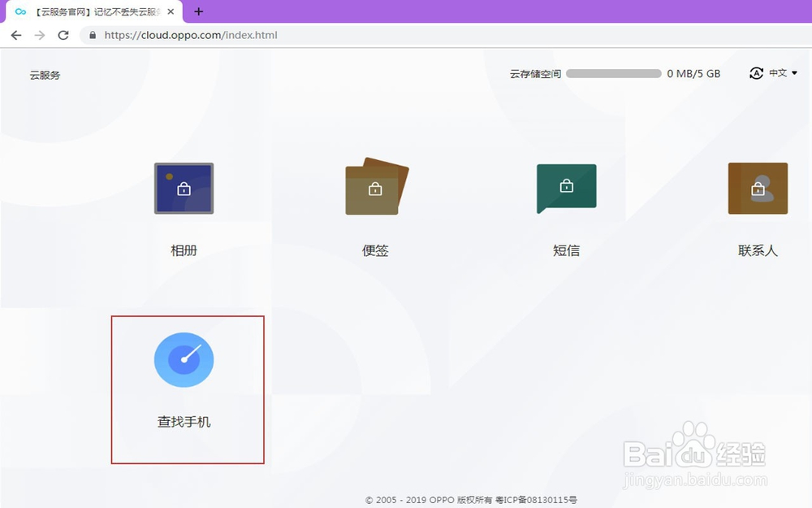
Task: Click the 相册 label text
Action: 184,251
